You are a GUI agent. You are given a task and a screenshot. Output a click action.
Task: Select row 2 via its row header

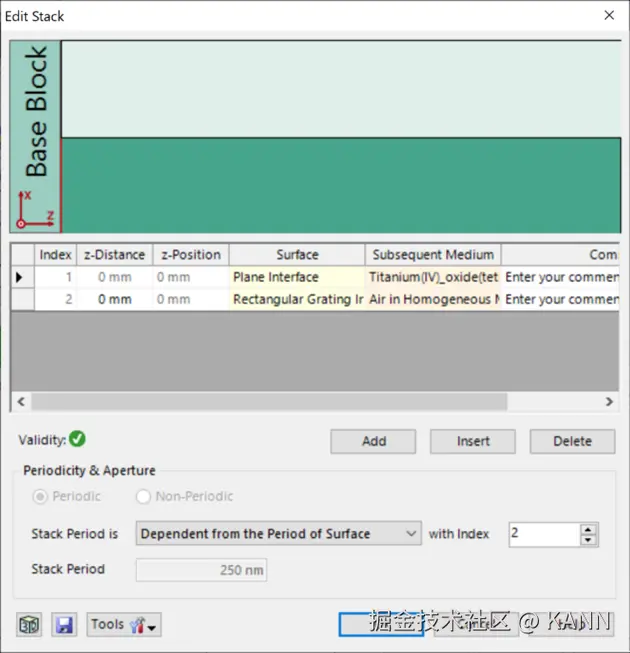[22, 299]
